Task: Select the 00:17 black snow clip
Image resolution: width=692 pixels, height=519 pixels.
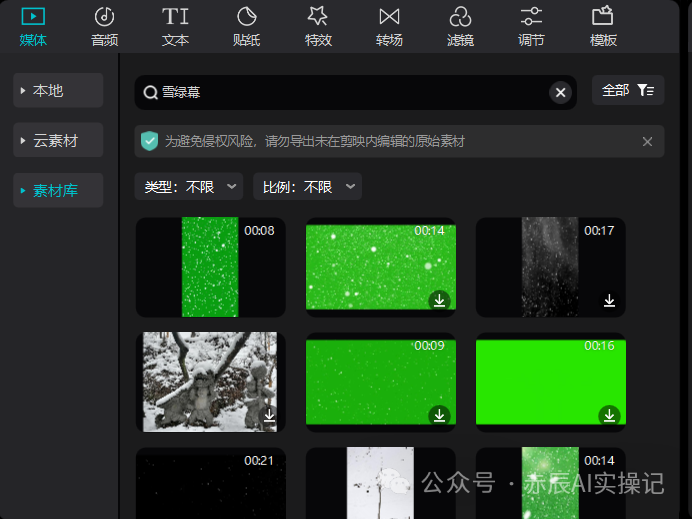Action: click(x=550, y=267)
